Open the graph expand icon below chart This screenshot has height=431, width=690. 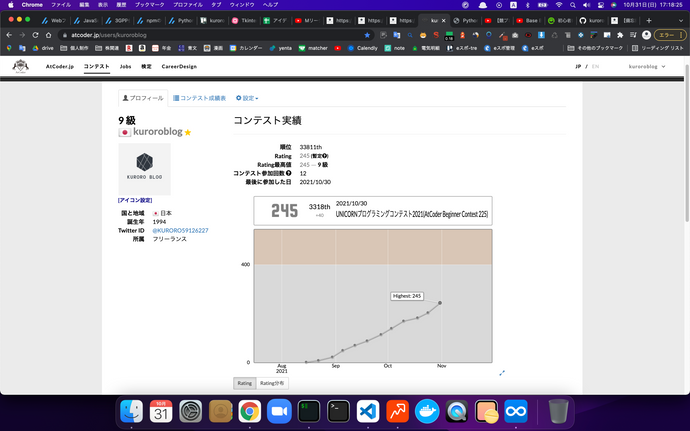(x=502, y=373)
